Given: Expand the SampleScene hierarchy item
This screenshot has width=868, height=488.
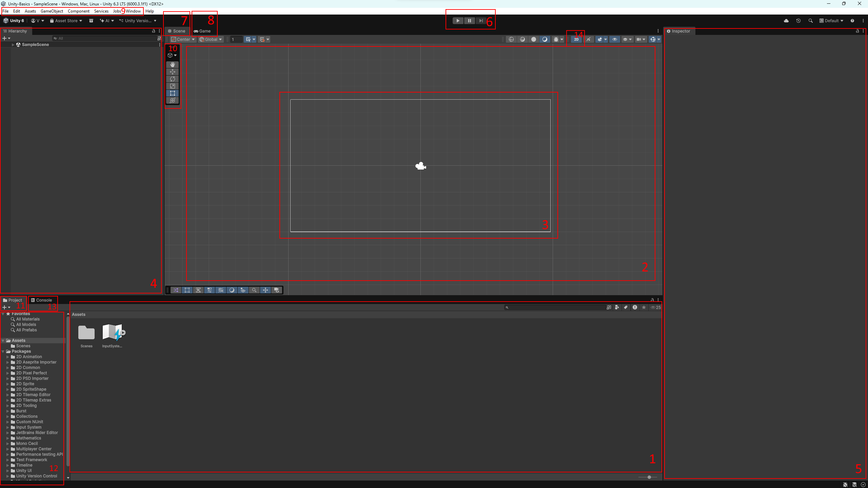Looking at the screenshot, I should [x=13, y=45].
